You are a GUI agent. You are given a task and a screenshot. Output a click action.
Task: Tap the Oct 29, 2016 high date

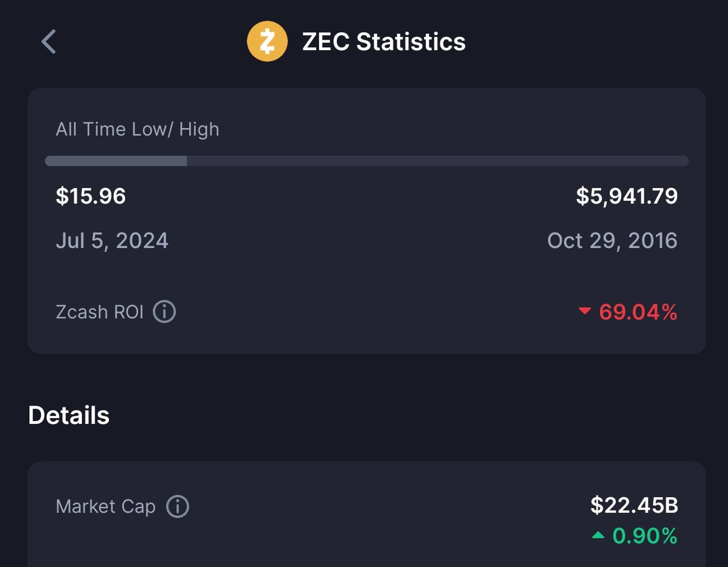click(x=612, y=241)
